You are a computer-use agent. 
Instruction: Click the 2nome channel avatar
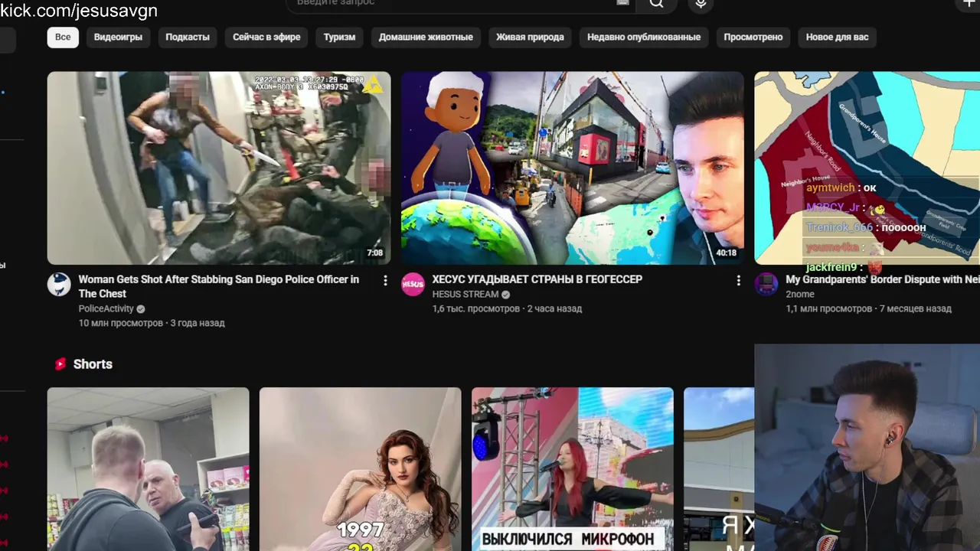[x=766, y=285]
